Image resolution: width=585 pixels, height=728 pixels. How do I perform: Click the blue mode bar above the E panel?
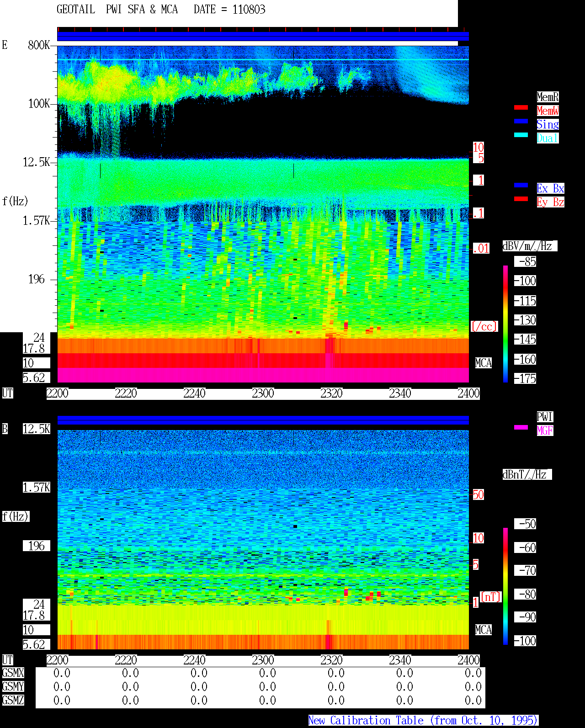coord(263,37)
